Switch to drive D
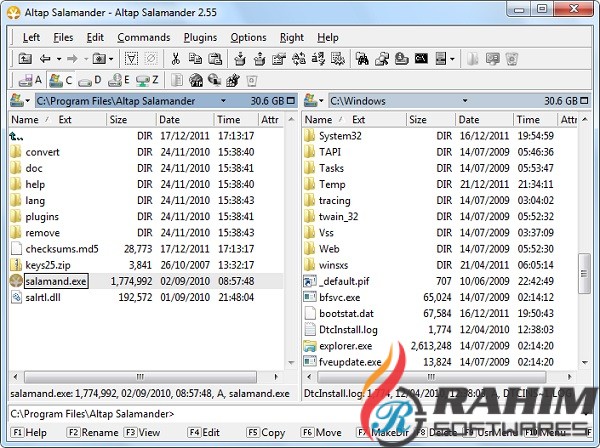Viewport: 600px width, 448px height. [x=90, y=80]
